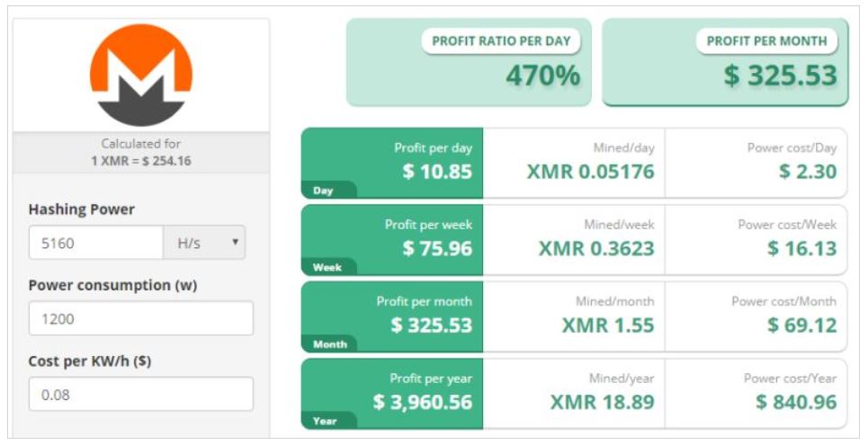This screenshot has height=445, width=868.
Task: Click the 470% profit ratio figure
Action: [x=543, y=76]
